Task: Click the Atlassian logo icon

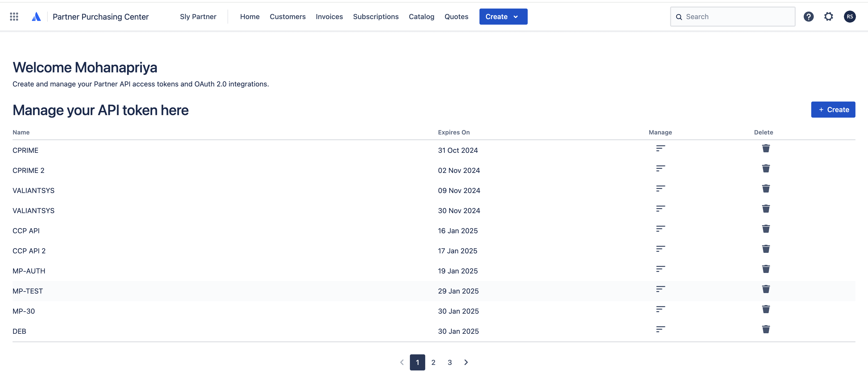Action: [x=36, y=17]
